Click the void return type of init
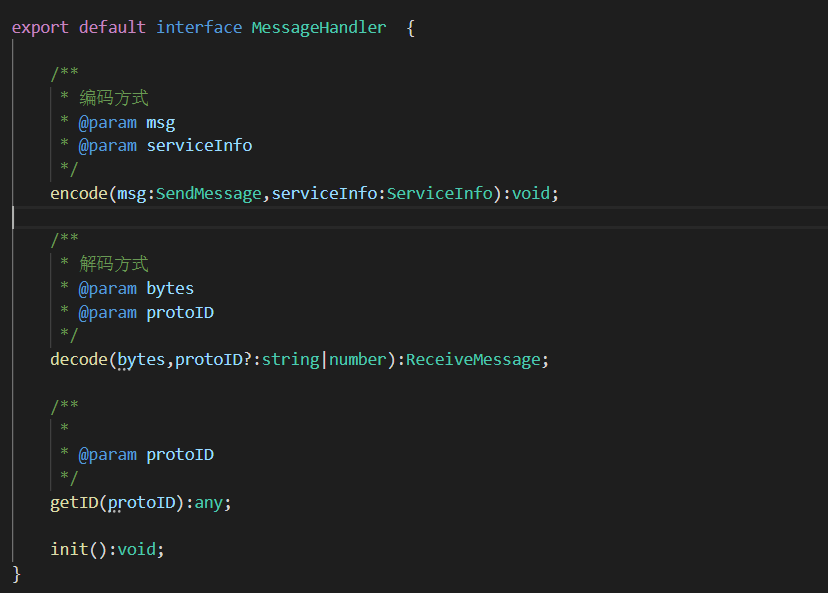The width and height of the screenshot is (828, 593). (x=137, y=549)
